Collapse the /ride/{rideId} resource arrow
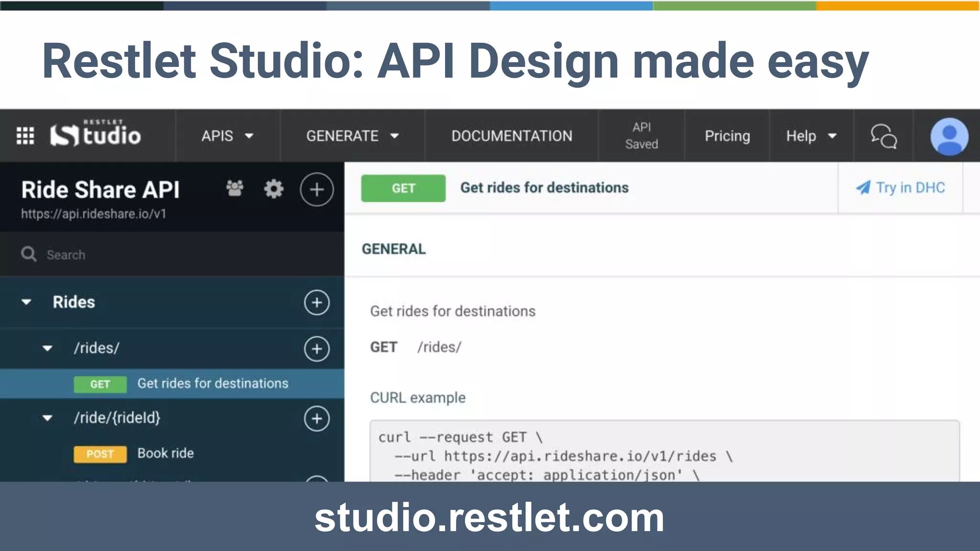 47,418
